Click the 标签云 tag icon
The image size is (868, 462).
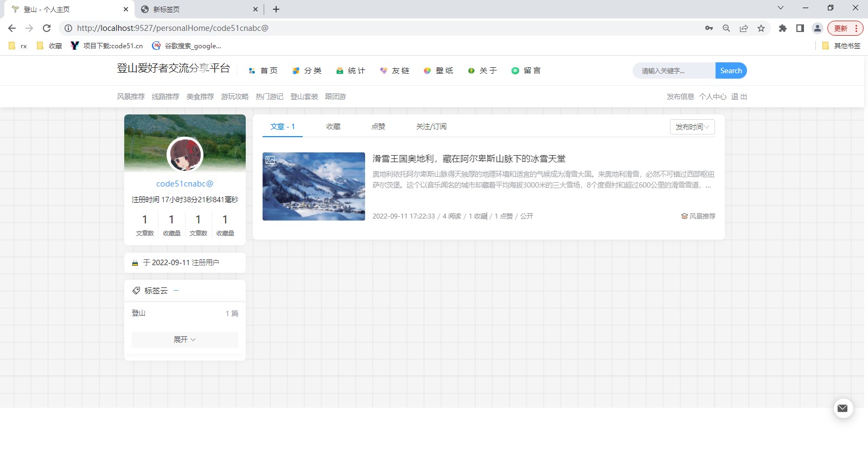(136, 291)
